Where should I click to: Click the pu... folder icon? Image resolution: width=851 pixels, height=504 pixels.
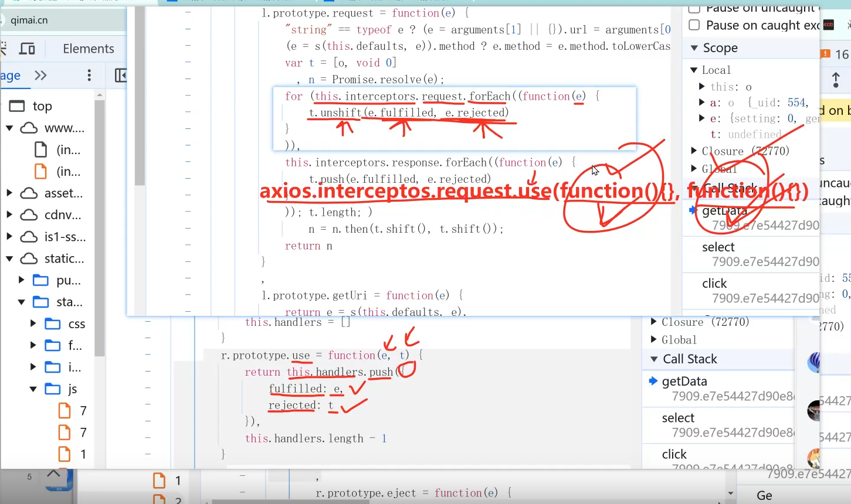tap(40, 280)
